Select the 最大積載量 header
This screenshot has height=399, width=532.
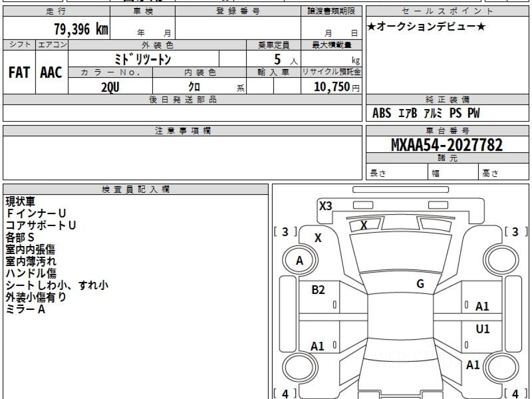(x=331, y=45)
